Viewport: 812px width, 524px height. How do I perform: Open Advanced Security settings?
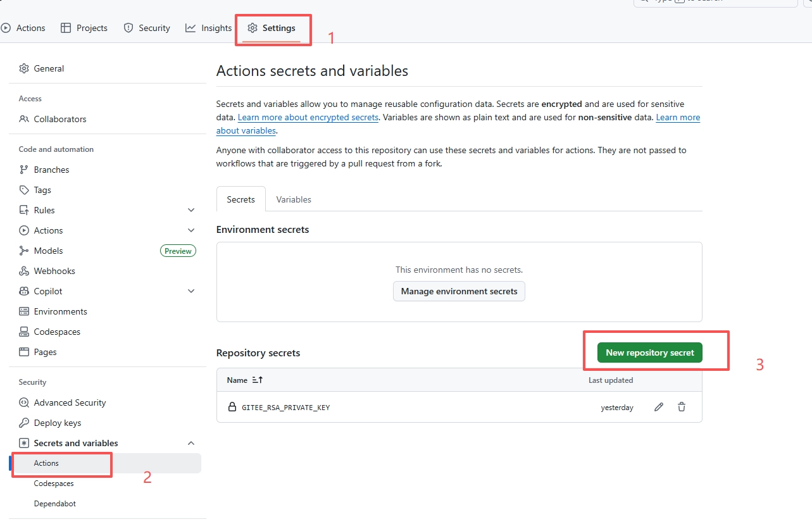[x=70, y=402]
